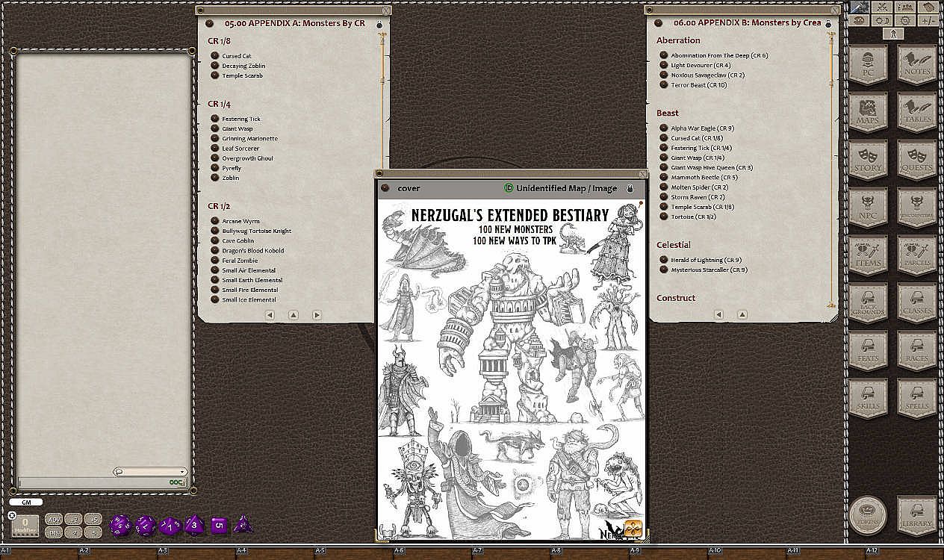The image size is (944, 560).
Task: Click the modifier reset icon above Modifier box
Action: pyautogui.click(x=12, y=515)
